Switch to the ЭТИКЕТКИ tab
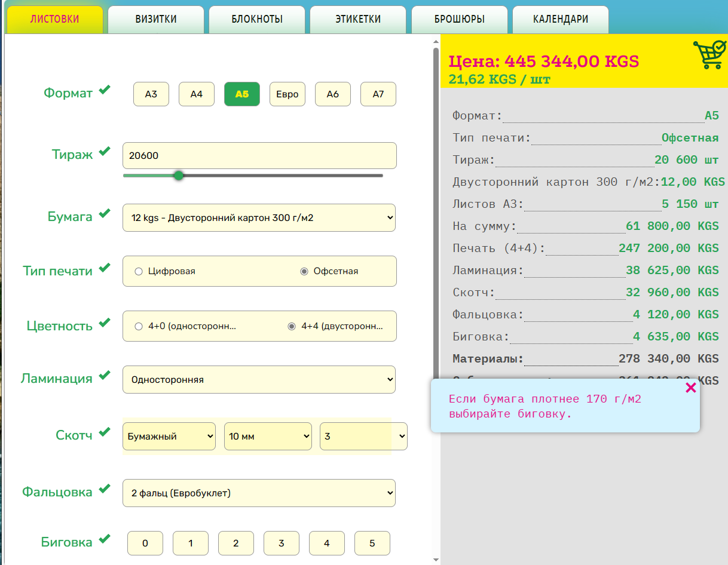This screenshot has width=728, height=565. tap(358, 19)
